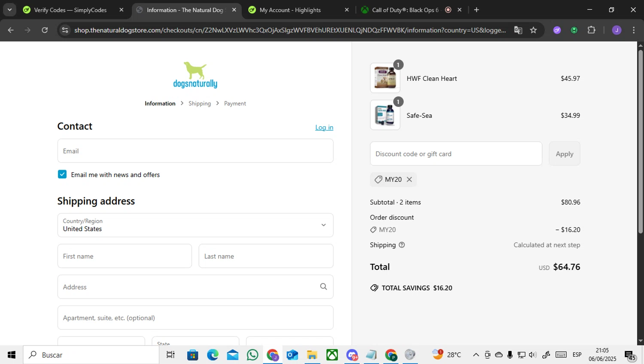Screen dimensions: 644x364
Task: Reload the current page
Action: coord(45,30)
